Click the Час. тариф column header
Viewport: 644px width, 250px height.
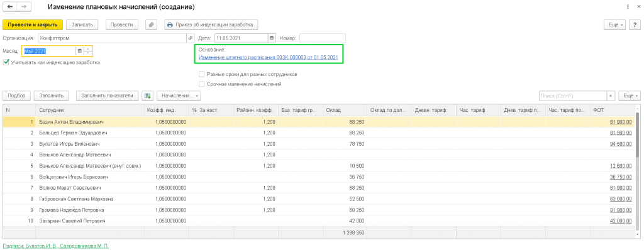pos(479,110)
